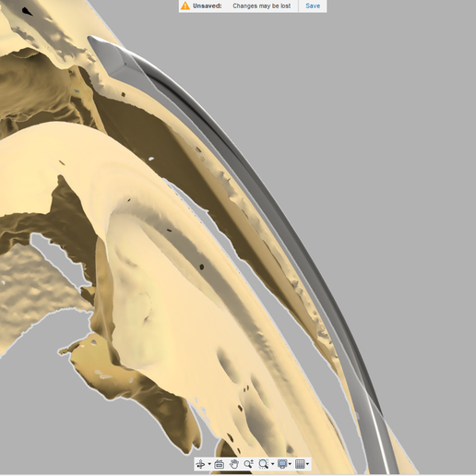476x476 pixels.
Task: Open the Grid and Snaps dropdown arrow
Action: tap(307, 464)
